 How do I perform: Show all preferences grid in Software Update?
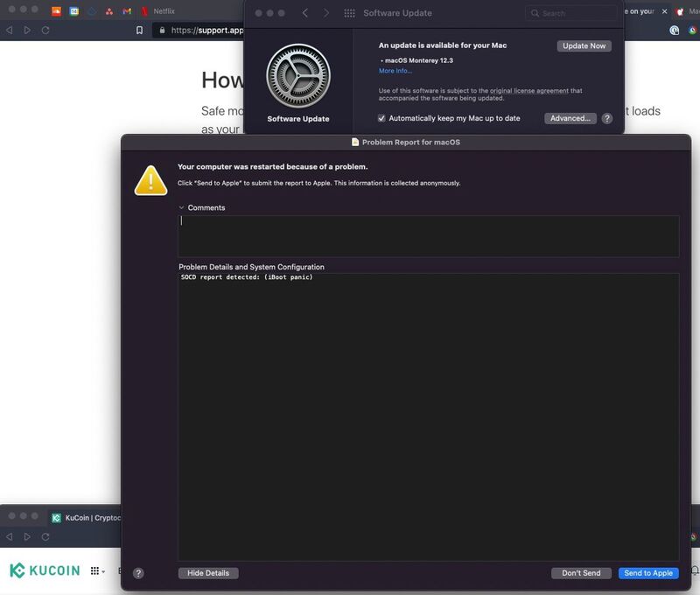coord(349,13)
